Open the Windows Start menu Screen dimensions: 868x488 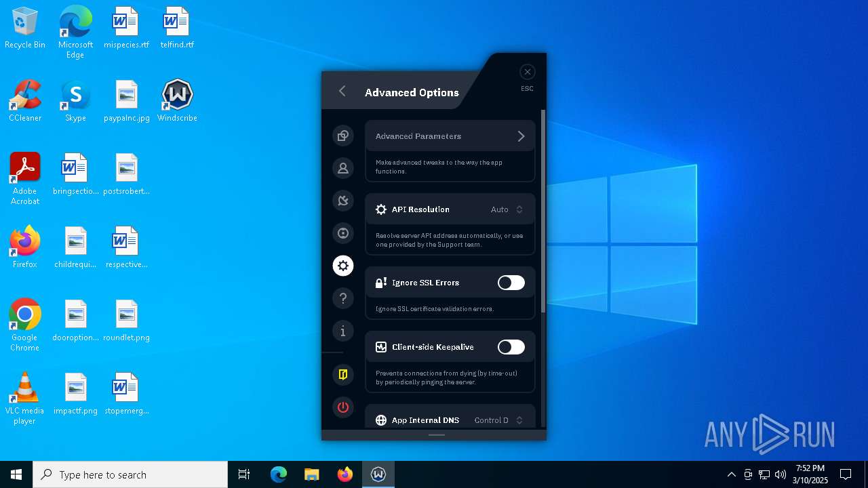point(16,474)
